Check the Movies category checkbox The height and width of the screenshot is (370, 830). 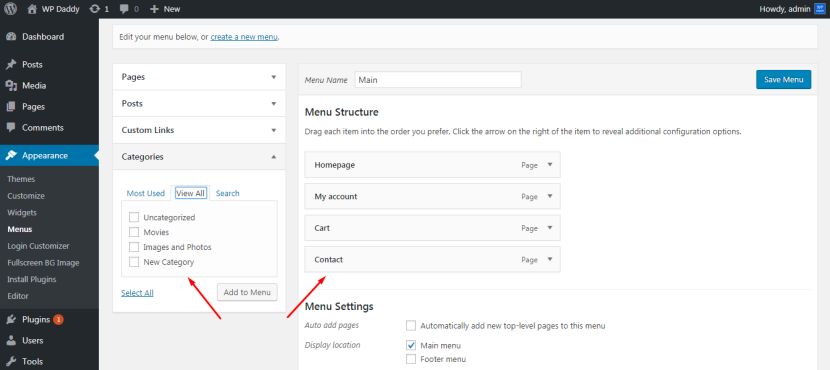click(x=134, y=232)
